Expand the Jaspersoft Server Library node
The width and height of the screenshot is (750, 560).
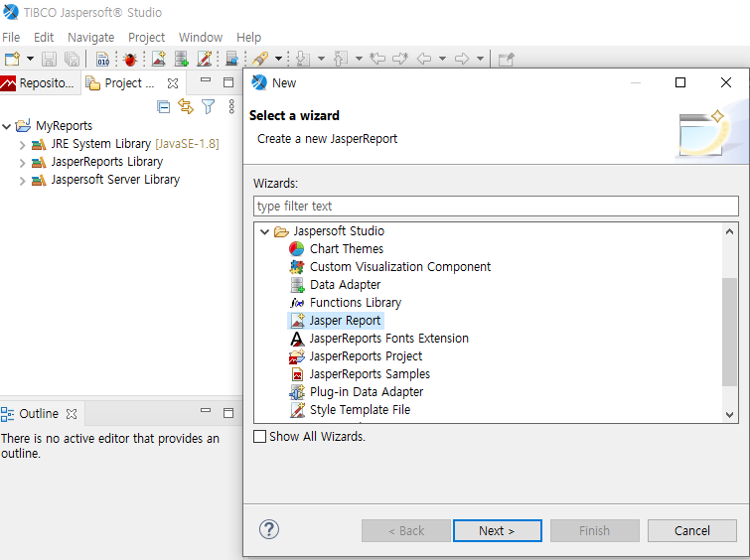coord(22,181)
